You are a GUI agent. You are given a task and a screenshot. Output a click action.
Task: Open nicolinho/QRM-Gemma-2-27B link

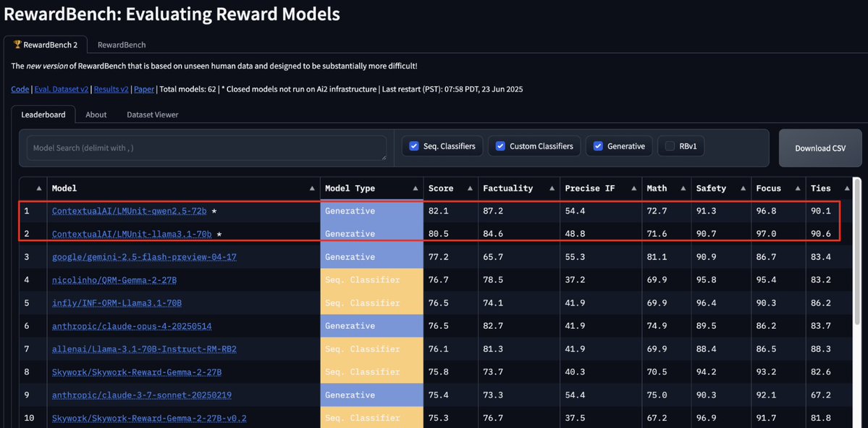point(114,280)
